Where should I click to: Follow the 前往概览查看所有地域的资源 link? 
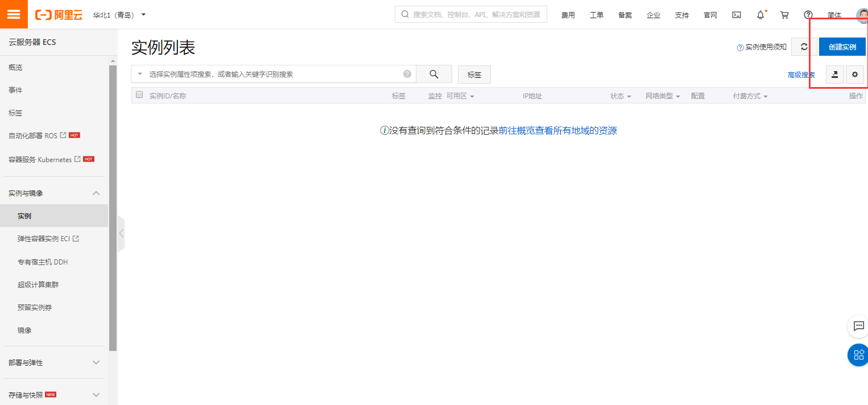(557, 130)
